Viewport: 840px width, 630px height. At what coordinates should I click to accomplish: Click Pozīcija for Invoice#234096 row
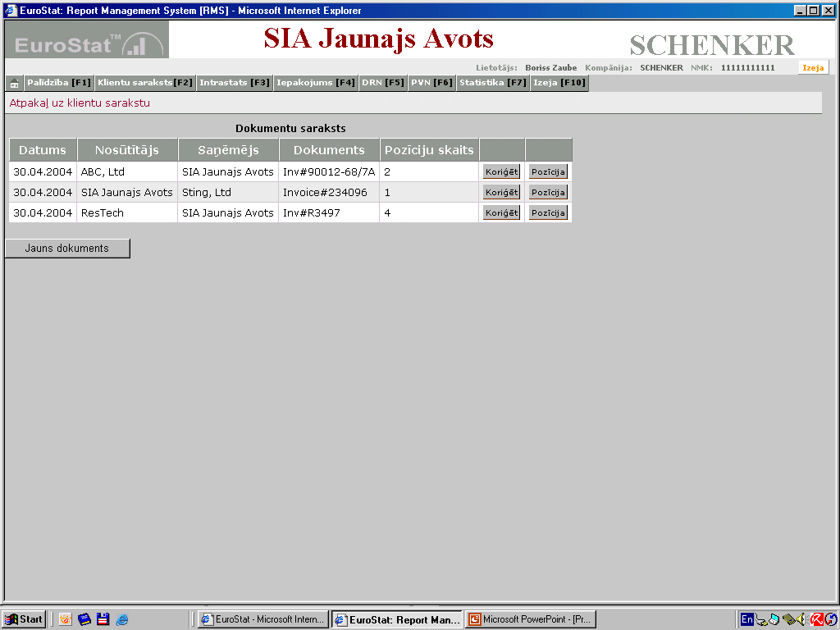coord(548,192)
